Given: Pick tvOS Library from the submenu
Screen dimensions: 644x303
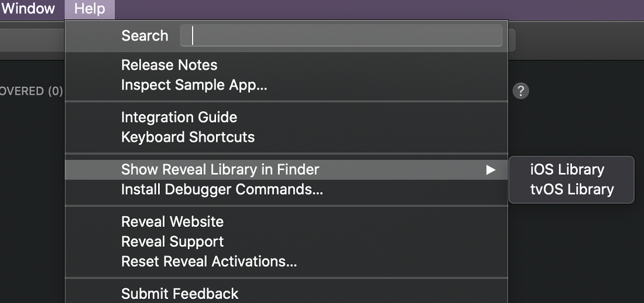Looking at the screenshot, I should click(x=571, y=189).
